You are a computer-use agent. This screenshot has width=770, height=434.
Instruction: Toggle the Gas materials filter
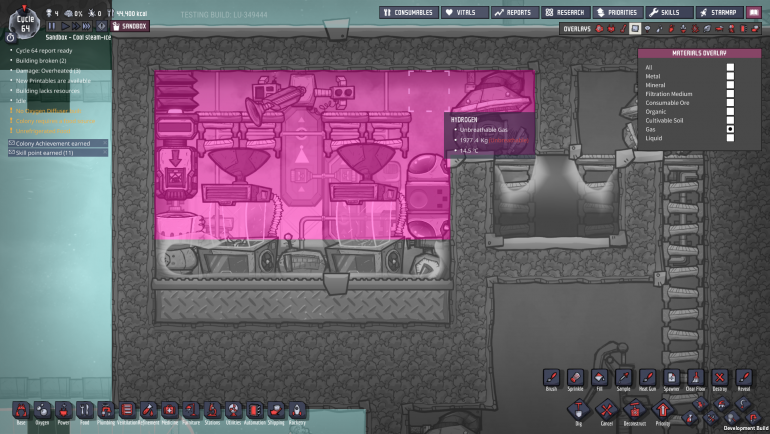point(730,129)
